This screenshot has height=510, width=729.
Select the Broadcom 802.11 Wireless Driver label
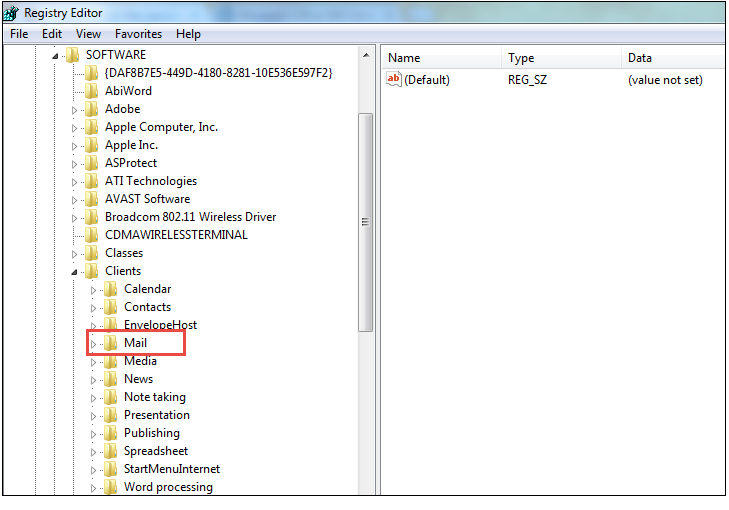click(x=191, y=217)
